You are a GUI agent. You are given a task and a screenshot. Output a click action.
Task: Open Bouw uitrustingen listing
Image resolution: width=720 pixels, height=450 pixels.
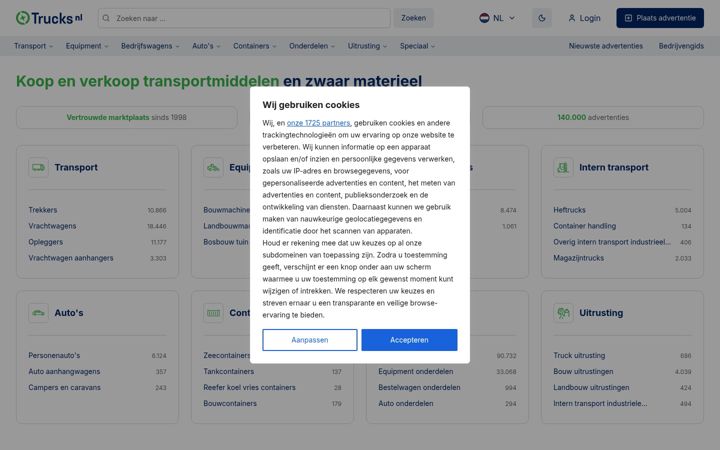(583, 371)
